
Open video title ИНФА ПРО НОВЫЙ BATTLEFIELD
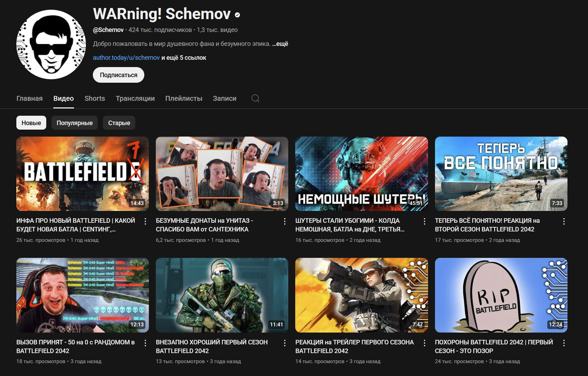pos(76,225)
